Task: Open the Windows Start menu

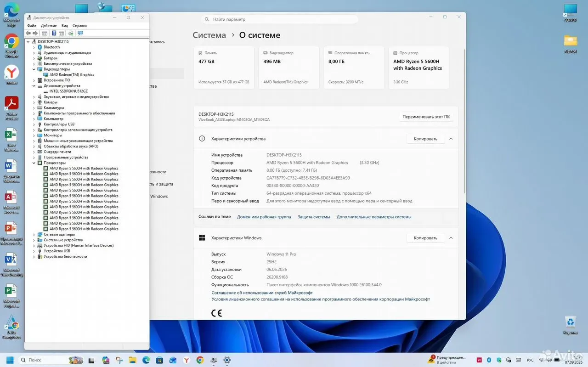Action: tap(10, 360)
